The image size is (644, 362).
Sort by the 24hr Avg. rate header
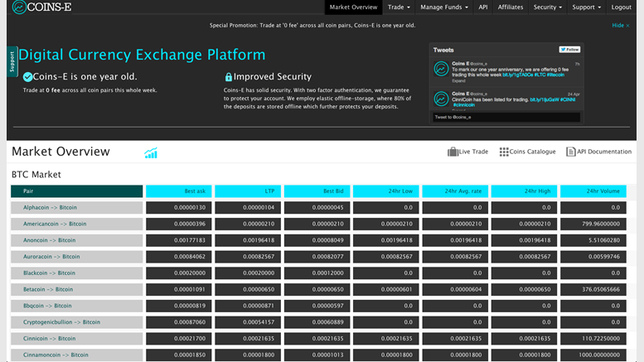pyautogui.click(x=455, y=191)
